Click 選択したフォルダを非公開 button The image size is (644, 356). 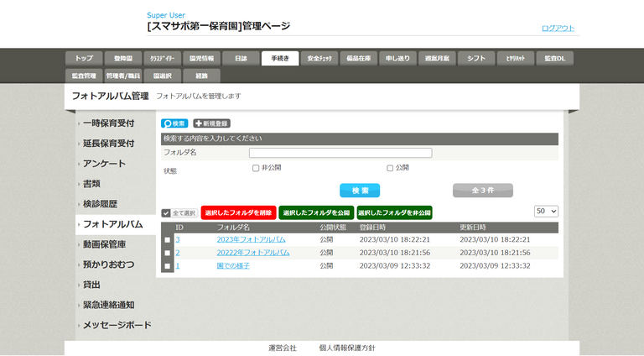(394, 213)
